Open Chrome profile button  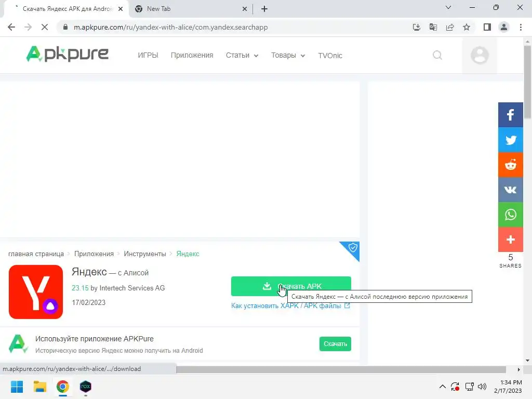click(x=504, y=27)
